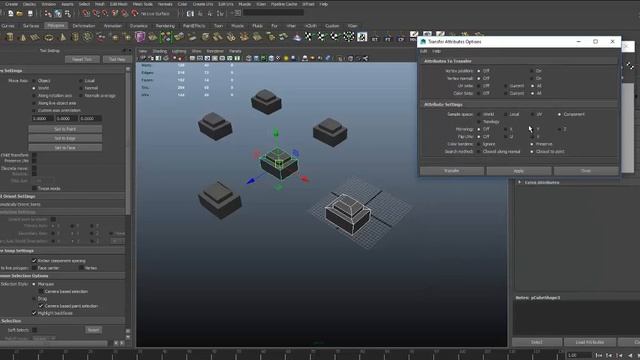
Task: Switch to the Rendering shelf tab
Action: [x=165, y=26]
